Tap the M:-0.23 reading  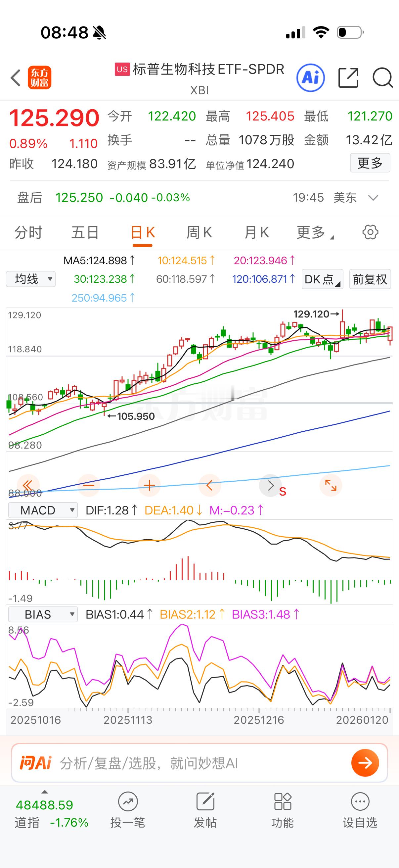236,510
